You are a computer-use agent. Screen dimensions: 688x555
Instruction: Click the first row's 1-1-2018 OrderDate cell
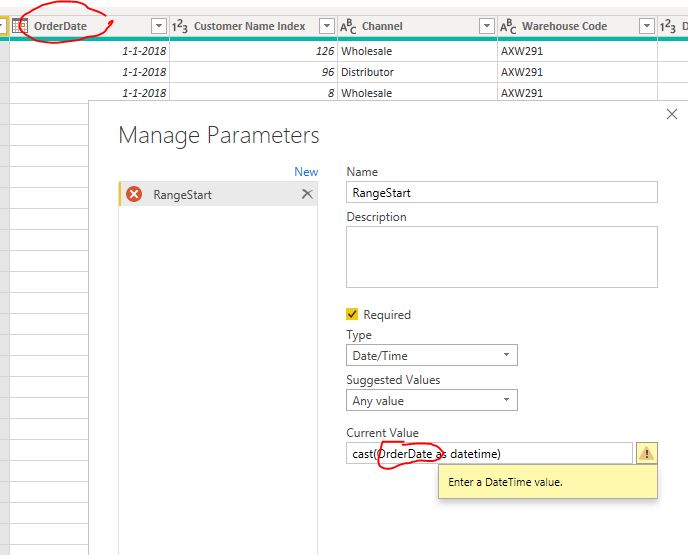pyautogui.click(x=90, y=51)
